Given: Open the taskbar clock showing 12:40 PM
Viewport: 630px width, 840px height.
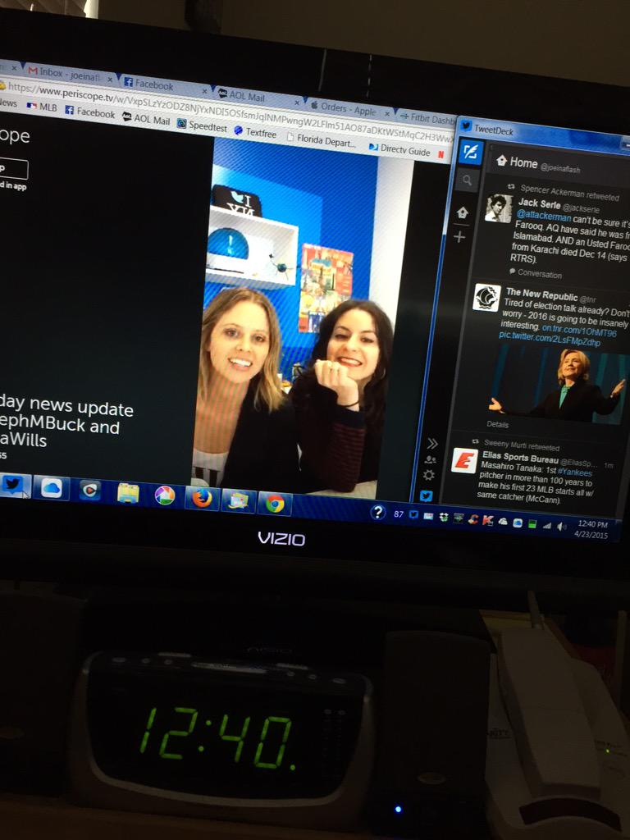Looking at the screenshot, I should point(592,529).
